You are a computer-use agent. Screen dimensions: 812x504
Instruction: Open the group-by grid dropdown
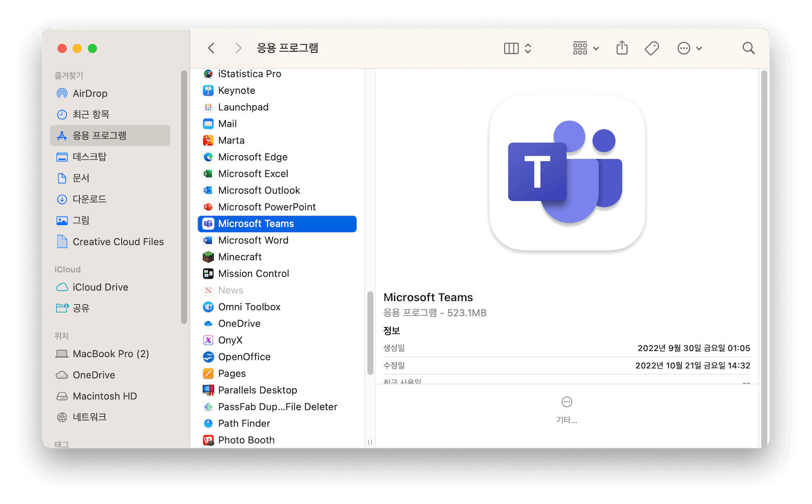586,48
